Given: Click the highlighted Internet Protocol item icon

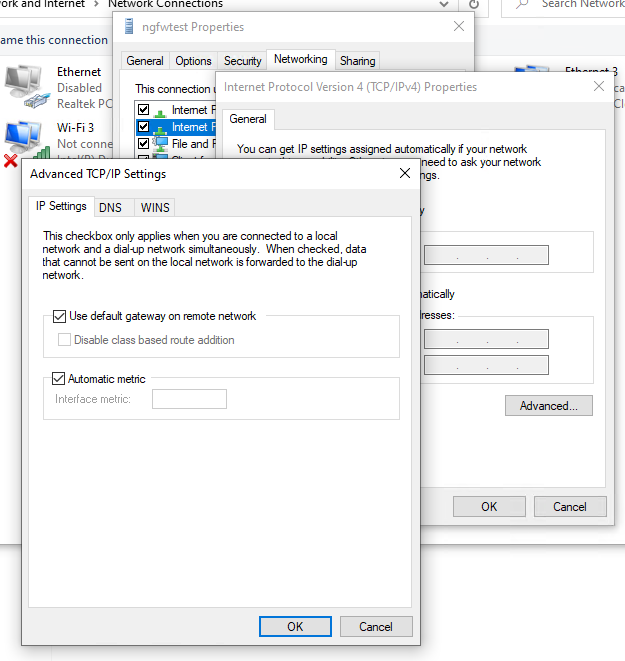Looking at the screenshot, I should click(x=160, y=127).
